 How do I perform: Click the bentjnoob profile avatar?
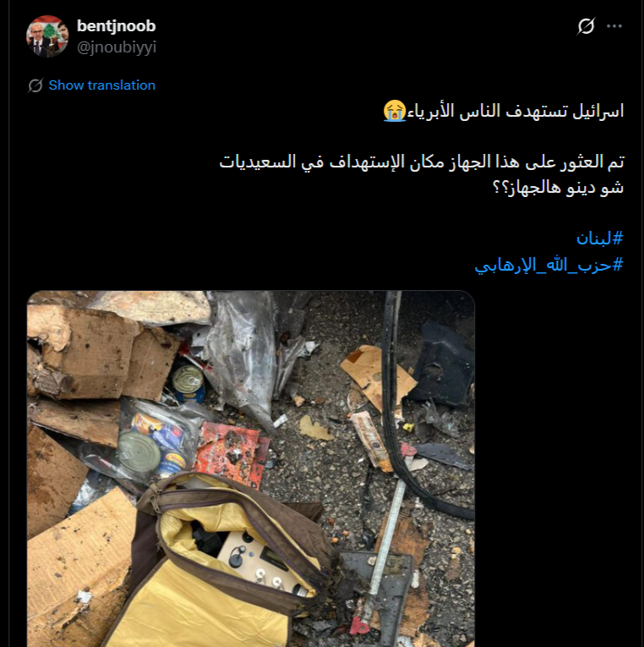pyautogui.click(x=47, y=36)
